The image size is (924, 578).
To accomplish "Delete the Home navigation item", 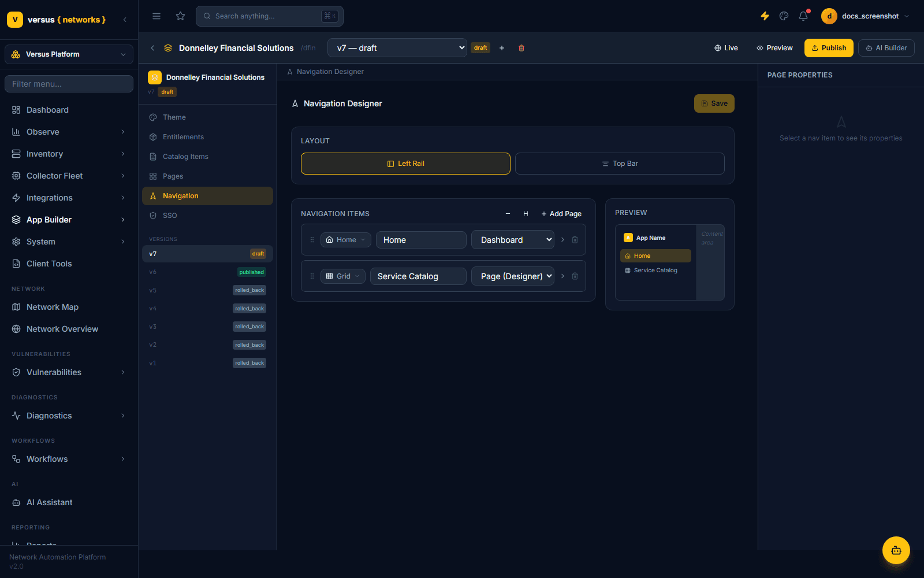I will click(575, 240).
